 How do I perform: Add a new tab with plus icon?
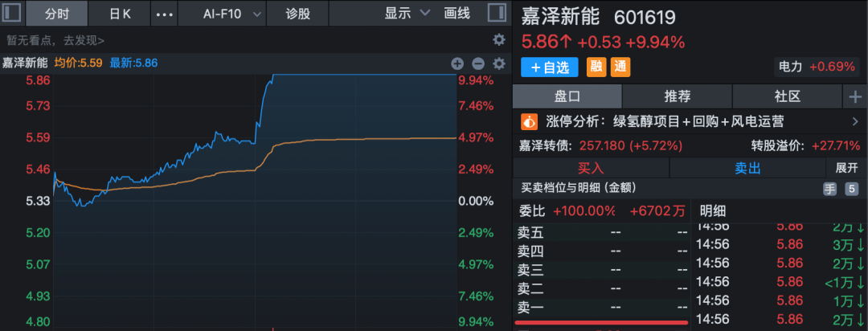point(854,96)
